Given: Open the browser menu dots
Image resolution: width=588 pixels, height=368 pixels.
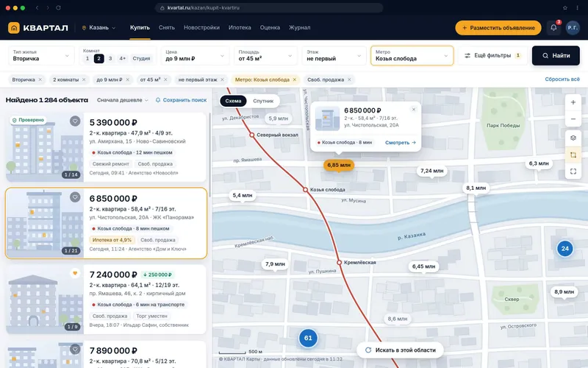Looking at the screenshot, I should pyautogui.click(x=577, y=7).
